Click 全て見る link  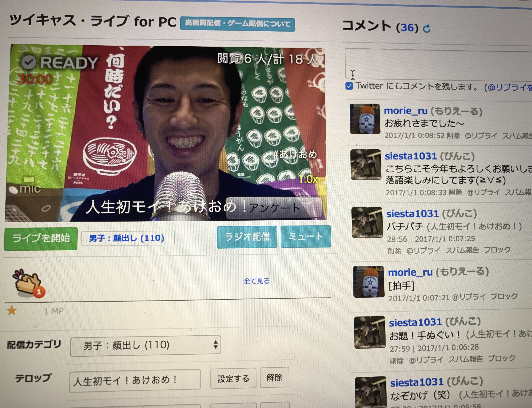[256, 281]
